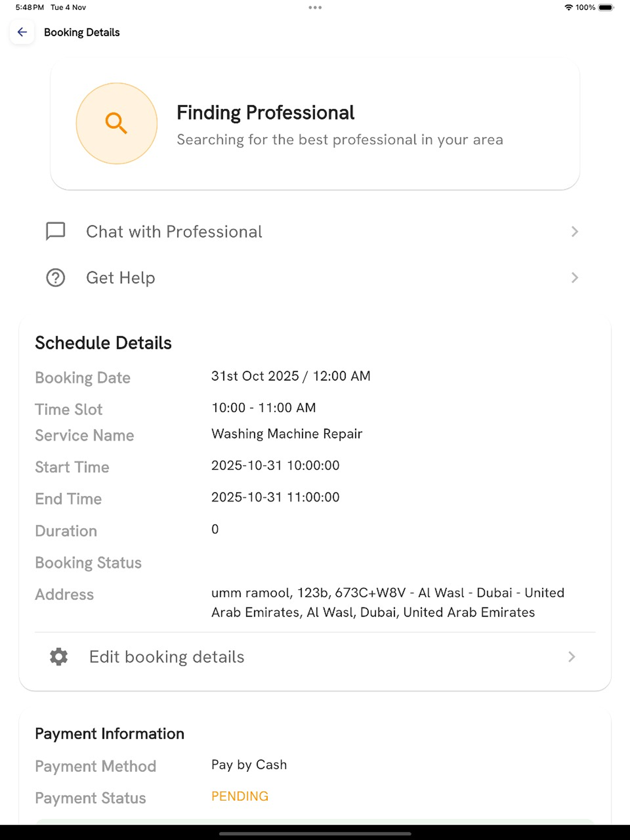Viewport: 630px width, 840px height.
Task: Tap the gear icon beside Edit booking
Action: point(59,657)
